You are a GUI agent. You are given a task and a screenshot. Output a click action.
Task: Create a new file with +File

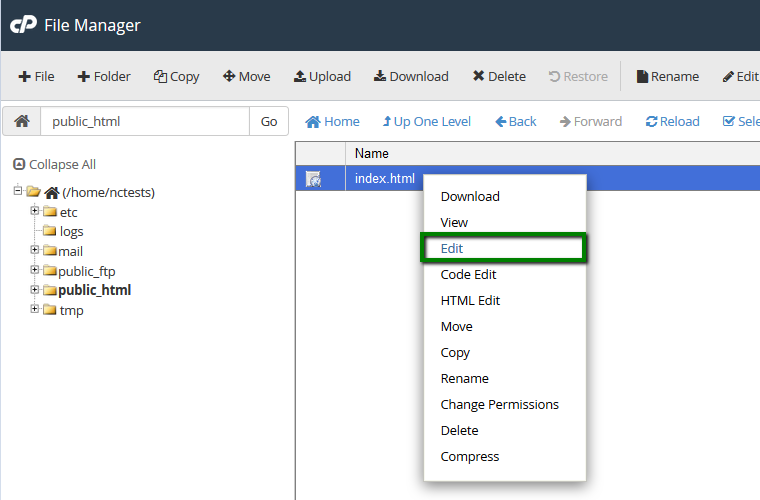[37, 76]
